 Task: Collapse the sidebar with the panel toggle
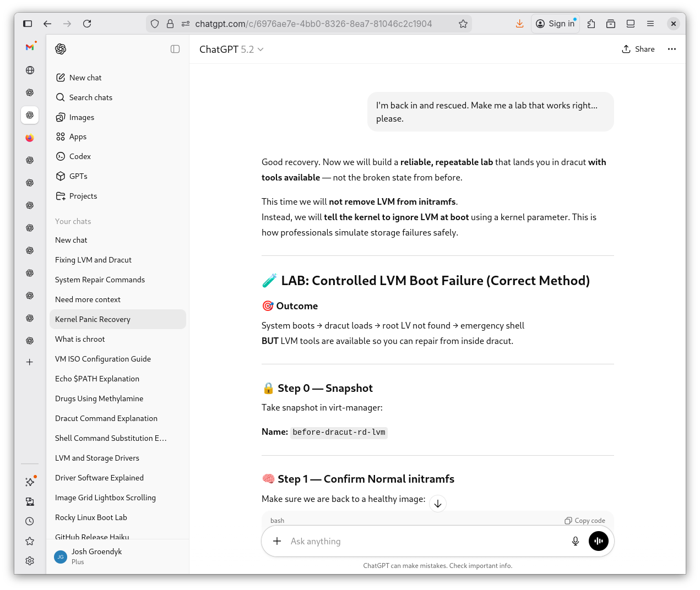(x=175, y=49)
